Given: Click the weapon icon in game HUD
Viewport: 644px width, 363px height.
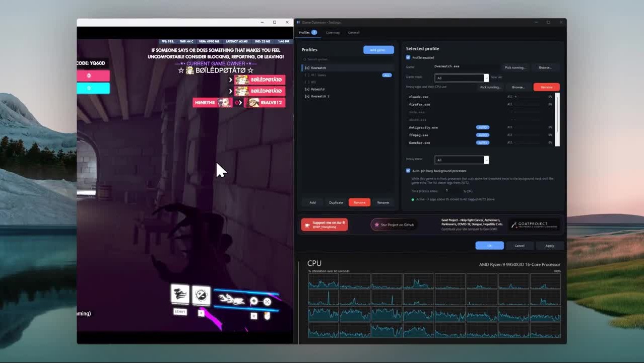Looking at the screenshot, I should click(232, 300).
